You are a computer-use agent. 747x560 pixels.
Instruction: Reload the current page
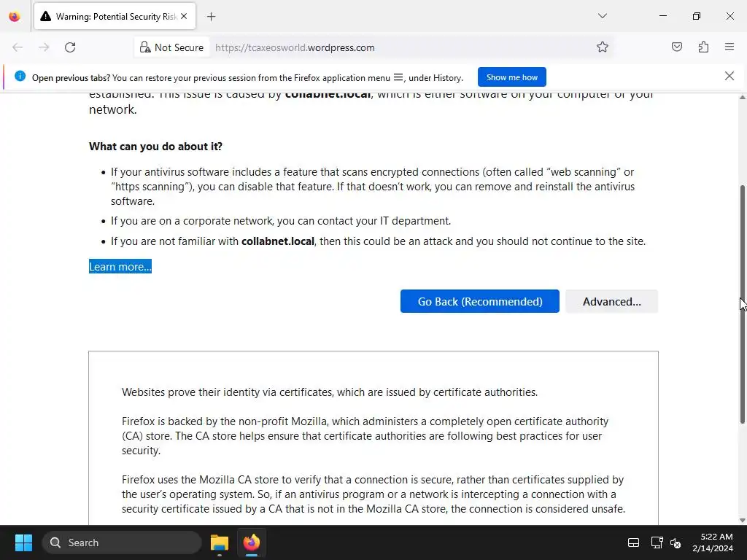pyautogui.click(x=70, y=47)
